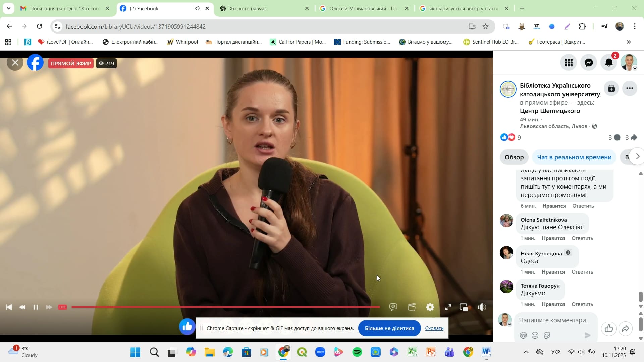Click Більше не ділитися button

(x=389, y=328)
